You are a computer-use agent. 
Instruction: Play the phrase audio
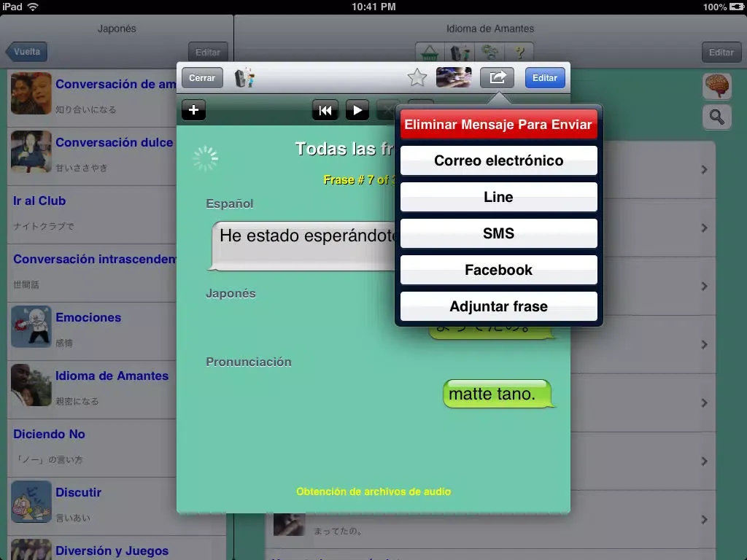click(x=357, y=111)
